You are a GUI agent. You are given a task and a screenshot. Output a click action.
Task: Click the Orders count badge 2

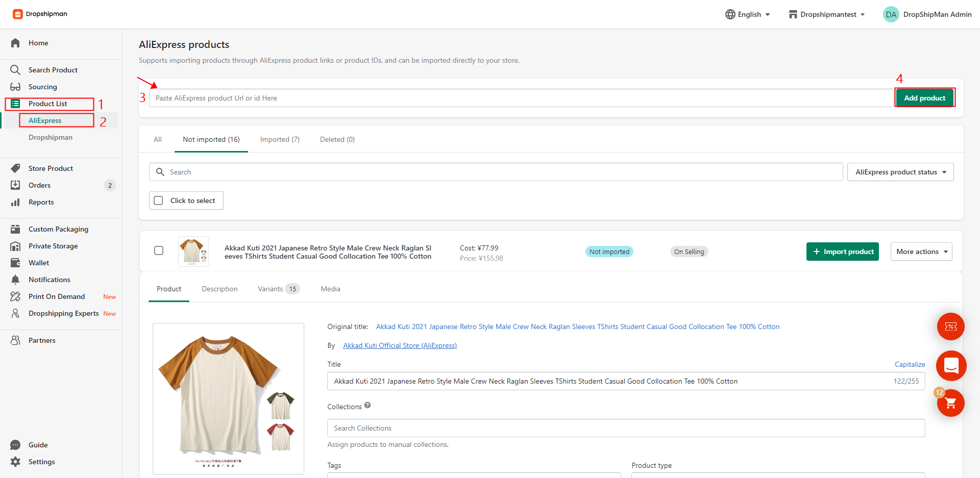110,185
